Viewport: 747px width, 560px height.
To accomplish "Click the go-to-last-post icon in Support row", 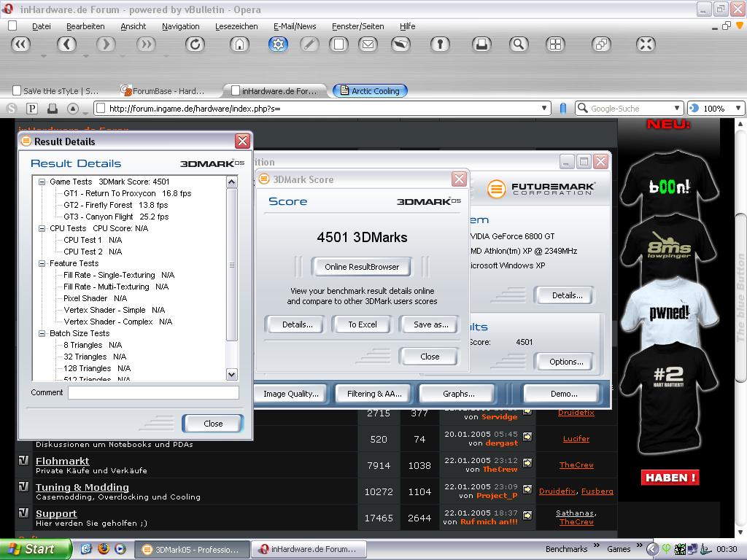I will click(x=527, y=514).
